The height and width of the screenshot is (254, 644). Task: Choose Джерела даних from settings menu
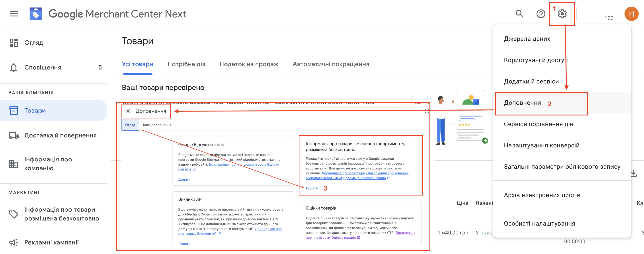pyautogui.click(x=562, y=39)
